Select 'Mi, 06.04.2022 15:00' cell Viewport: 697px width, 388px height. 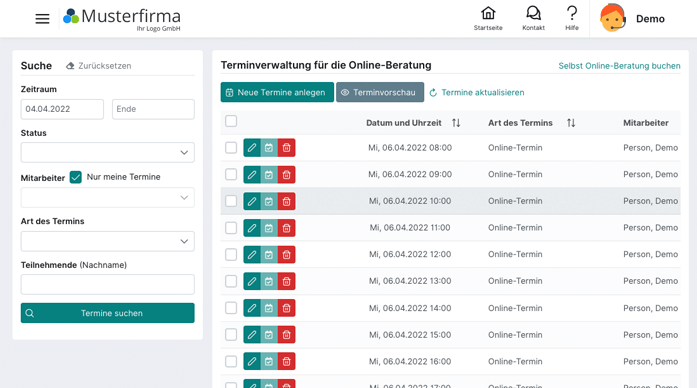point(410,335)
